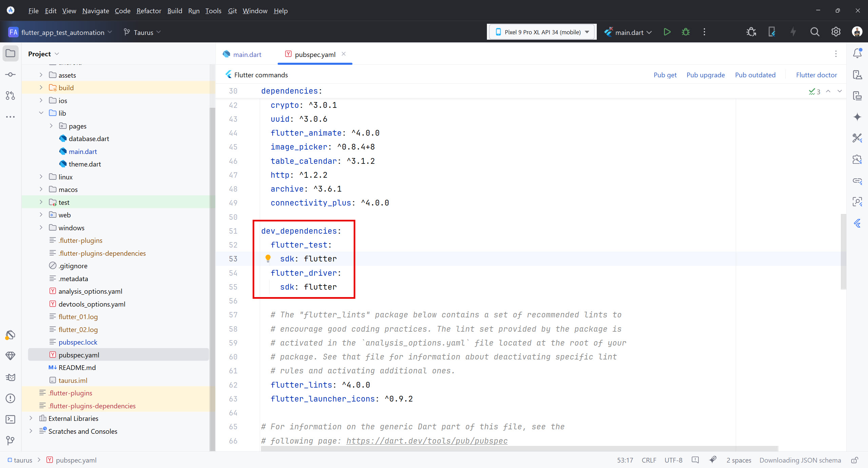This screenshot has width=868, height=468.
Task: Click the cursor position 53:17 indicator
Action: 625,460
